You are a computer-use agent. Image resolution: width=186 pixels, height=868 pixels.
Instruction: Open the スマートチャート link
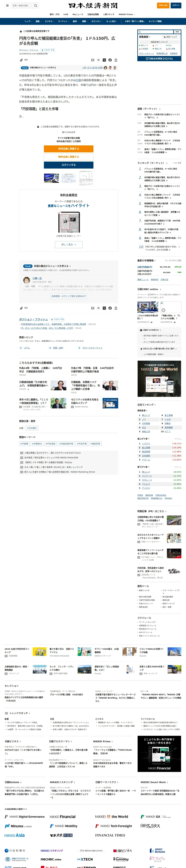(x=146, y=53)
